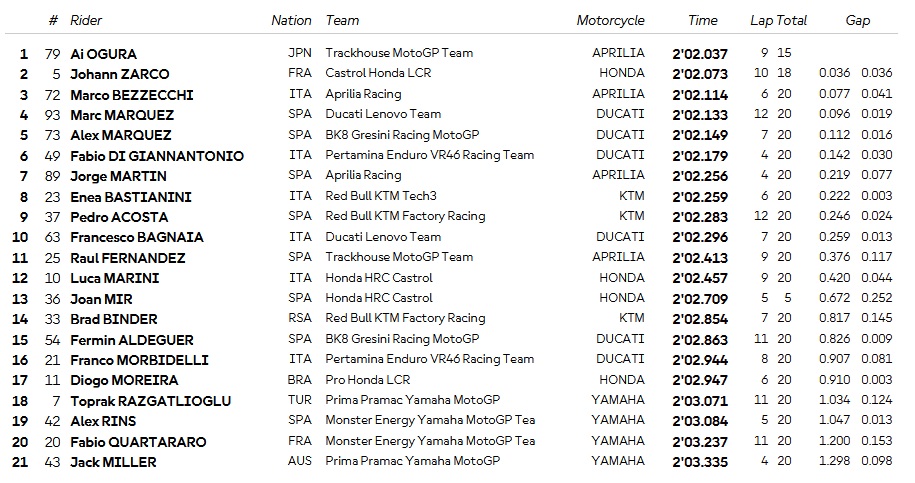
Task: Click Lap Total column header
Action: pyautogui.click(x=778, y=20)
